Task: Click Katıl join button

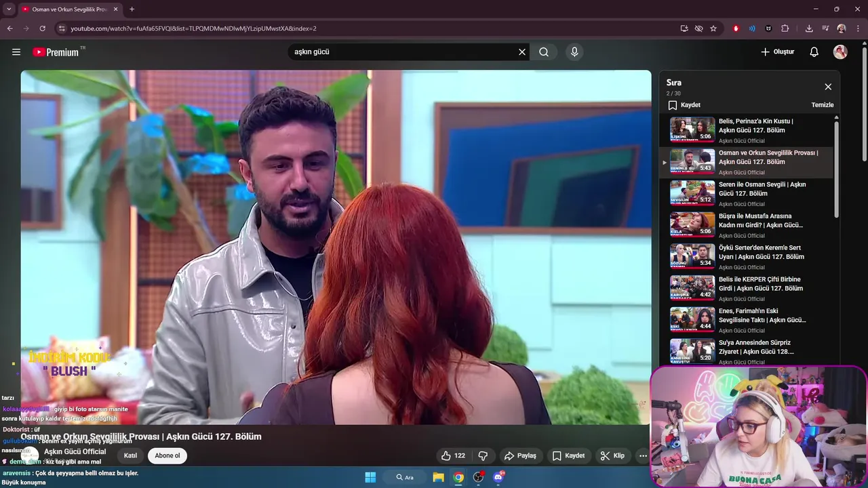Action: pyautogui.click(x=130, y=455)
